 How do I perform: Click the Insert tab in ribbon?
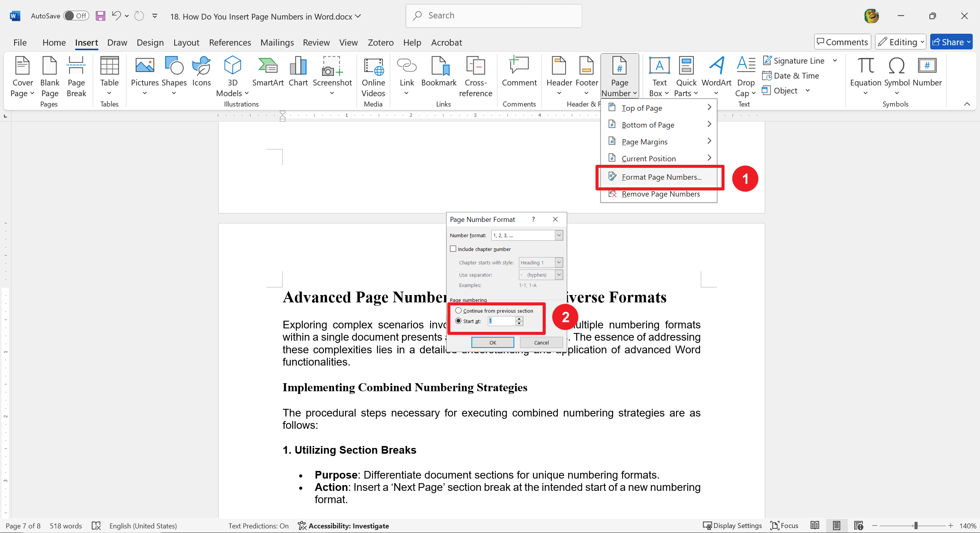(86, 42)
